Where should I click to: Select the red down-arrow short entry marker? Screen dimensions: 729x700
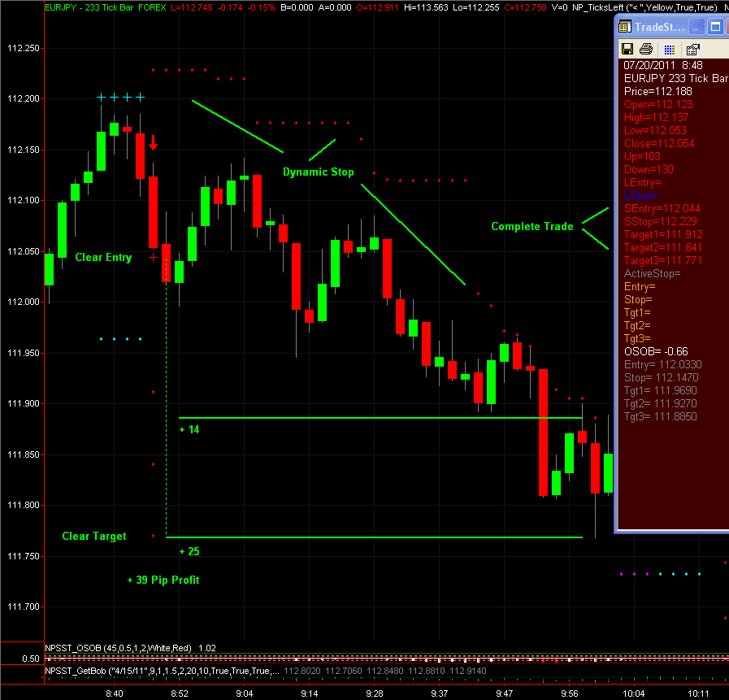click(153, 142)
